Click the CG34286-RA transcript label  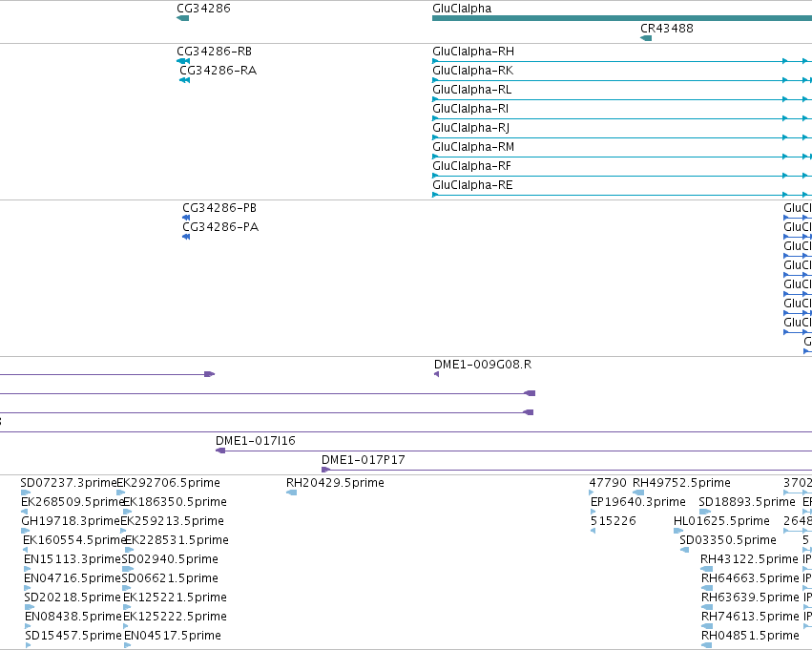coord(218,71)
